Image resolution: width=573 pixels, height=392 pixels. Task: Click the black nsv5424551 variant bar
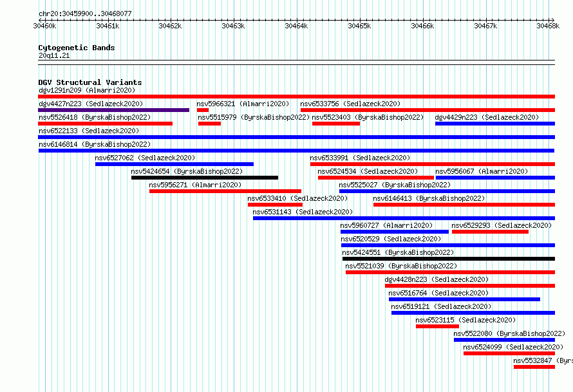[449, 259]
